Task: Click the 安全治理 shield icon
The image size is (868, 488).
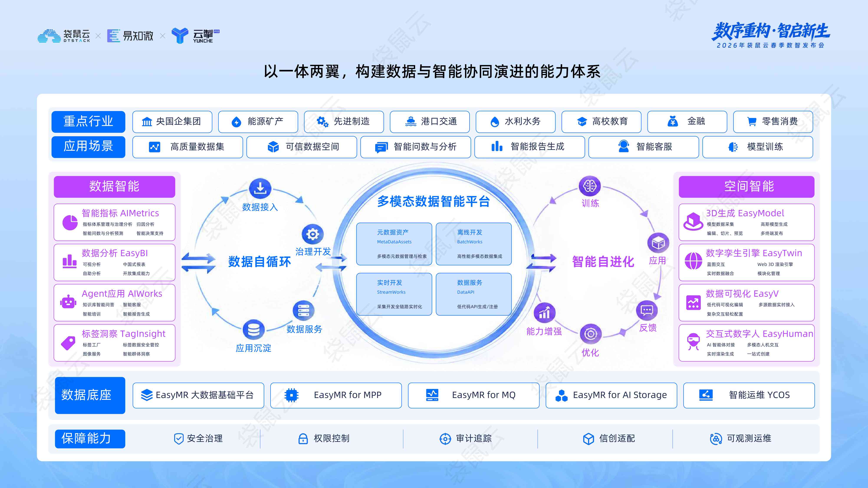Action: (x=179, y=439)
